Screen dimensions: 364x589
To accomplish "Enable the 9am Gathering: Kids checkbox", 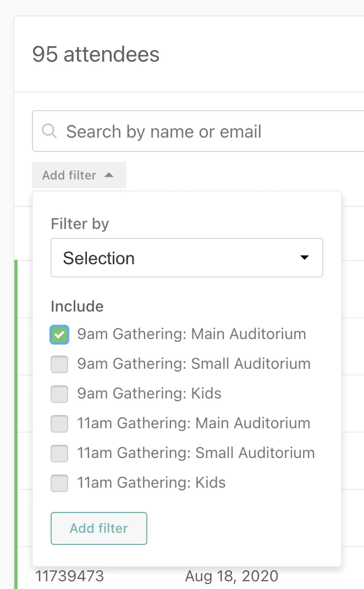I will coord(59,394).
